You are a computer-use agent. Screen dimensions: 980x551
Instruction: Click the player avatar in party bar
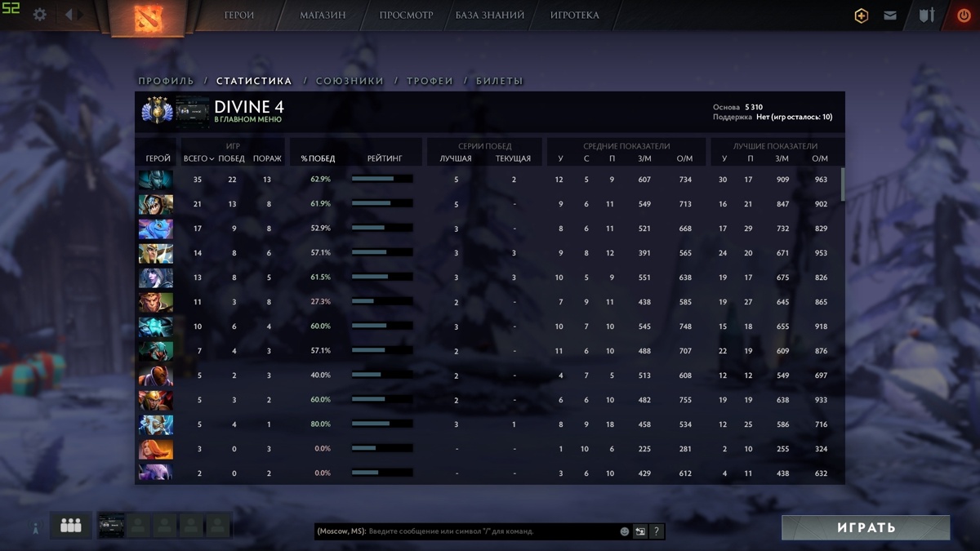click(111, 526)
